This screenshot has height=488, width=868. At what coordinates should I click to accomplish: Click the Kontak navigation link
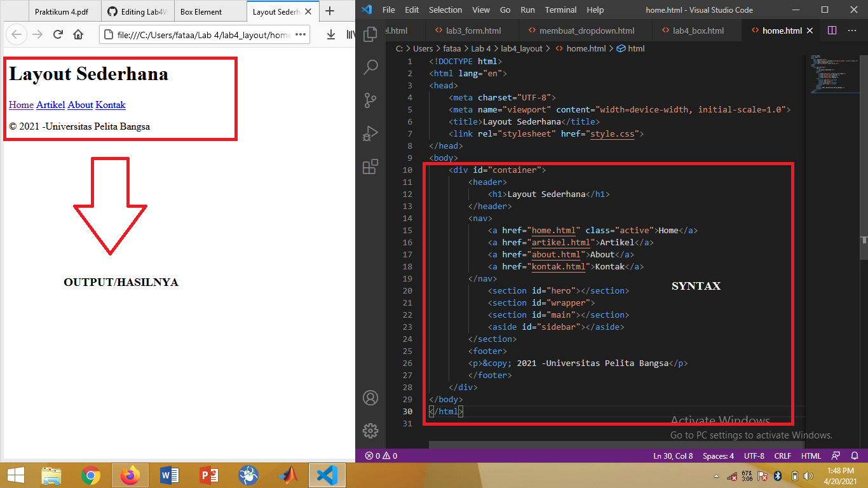click(111, 105)
